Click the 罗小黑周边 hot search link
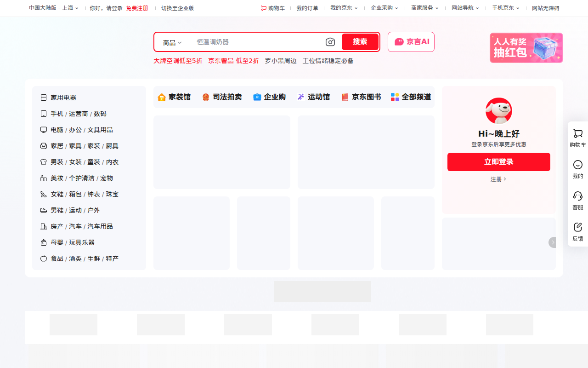The image size is (588, 368). click(281, 61)
